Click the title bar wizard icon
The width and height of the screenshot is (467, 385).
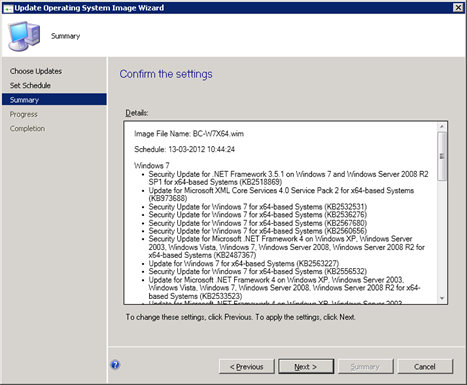coord(8,8)
